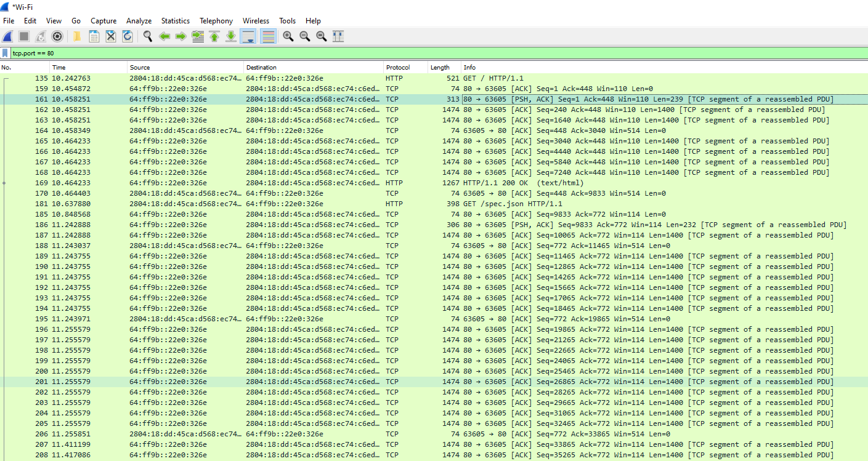Open the Find Packet toolbar icon

pos(148,36)
